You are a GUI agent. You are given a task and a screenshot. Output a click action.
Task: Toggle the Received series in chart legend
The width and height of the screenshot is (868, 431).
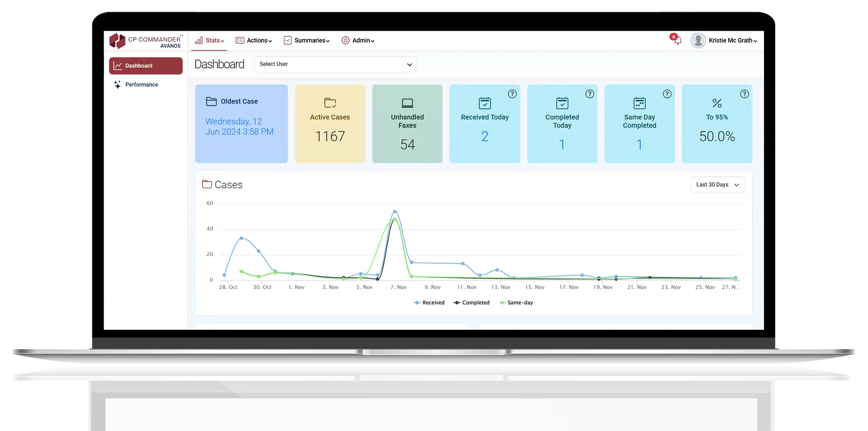429,303
